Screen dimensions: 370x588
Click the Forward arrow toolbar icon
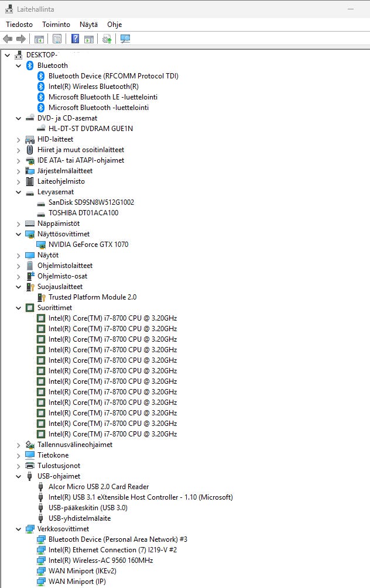pyautogui.click(x=21, y=39)
